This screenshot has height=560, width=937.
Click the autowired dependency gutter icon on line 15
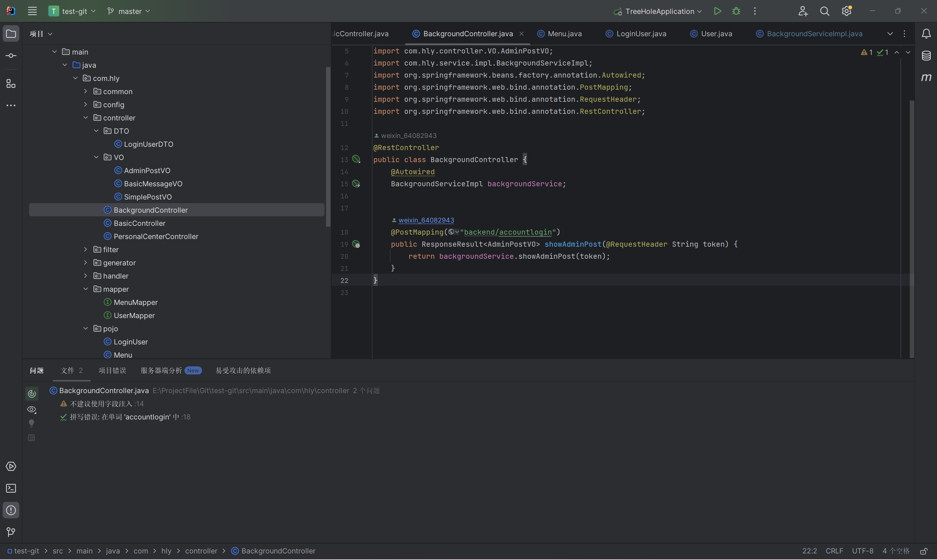click(x=356, y=184)
